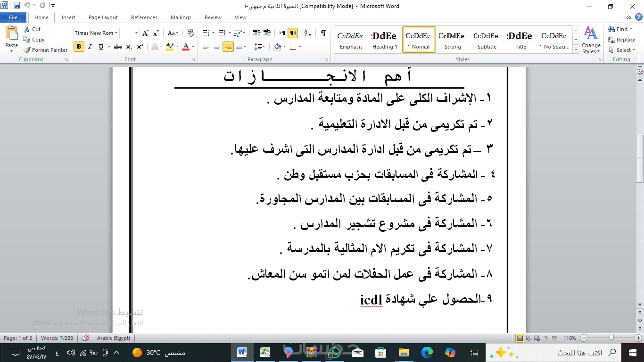Expand the Styles gallery More button

click(576, 49)
